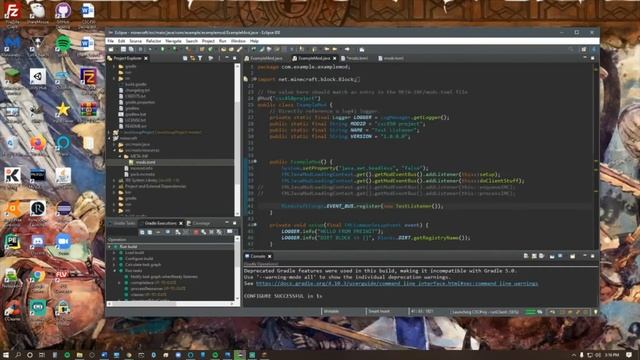This screenshot has height=360, width=640.
Task: Collapse the Run build node
Action: tap(109, 247)
